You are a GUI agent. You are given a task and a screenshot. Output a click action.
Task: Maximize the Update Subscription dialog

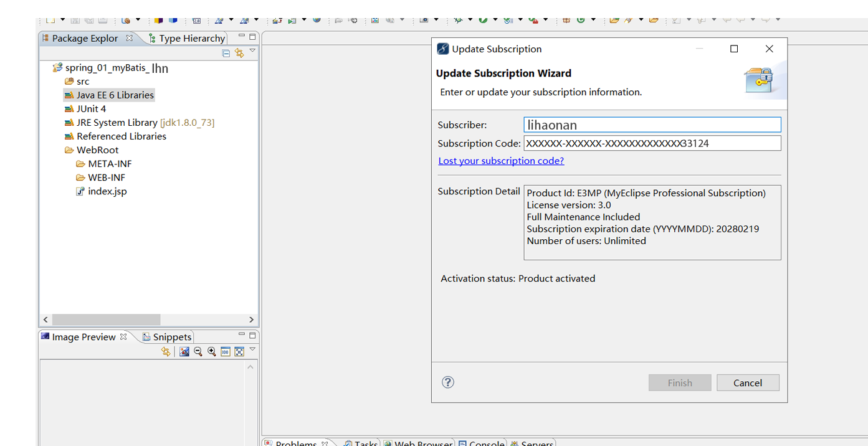(734, 49)
